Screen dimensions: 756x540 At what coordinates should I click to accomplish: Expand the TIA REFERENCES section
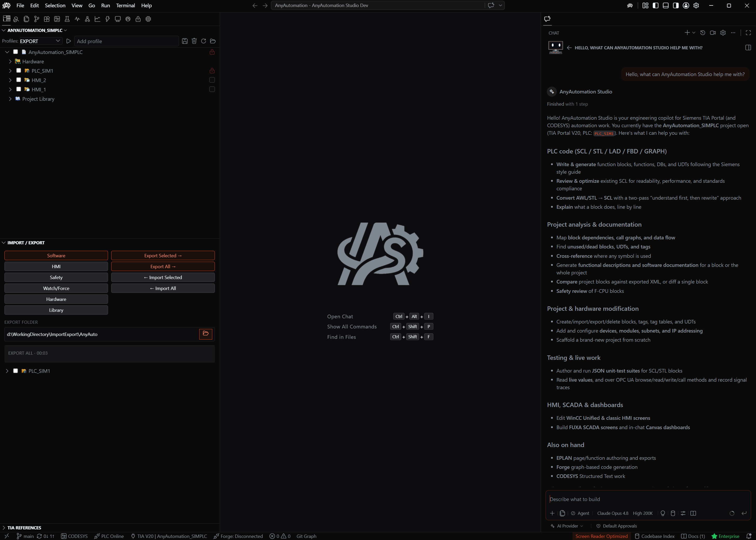[x=4, y=528]
